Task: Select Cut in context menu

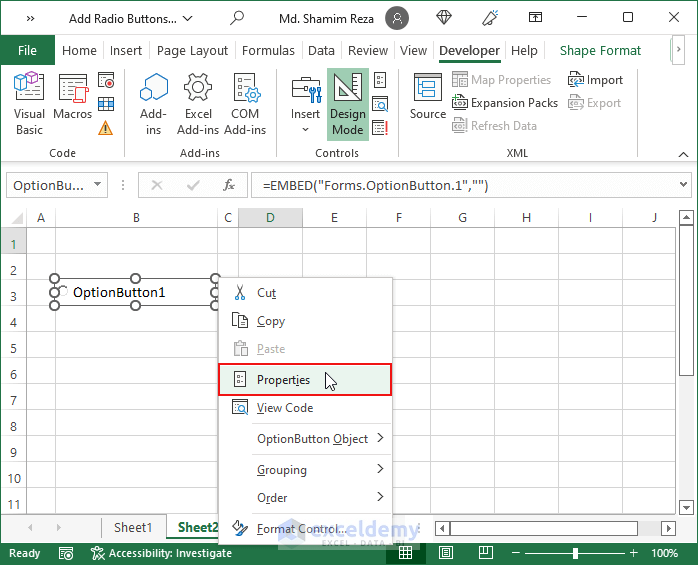Action: point(305,293)
